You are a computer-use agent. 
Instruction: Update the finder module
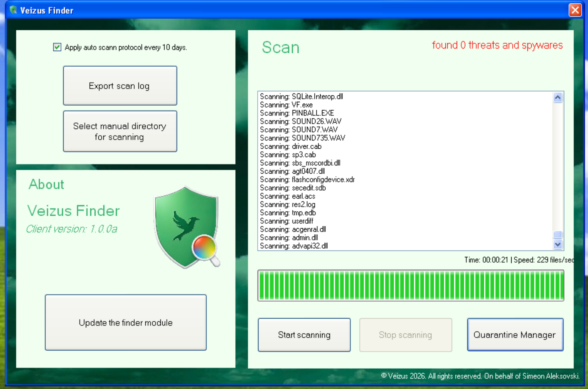[126, 322]
